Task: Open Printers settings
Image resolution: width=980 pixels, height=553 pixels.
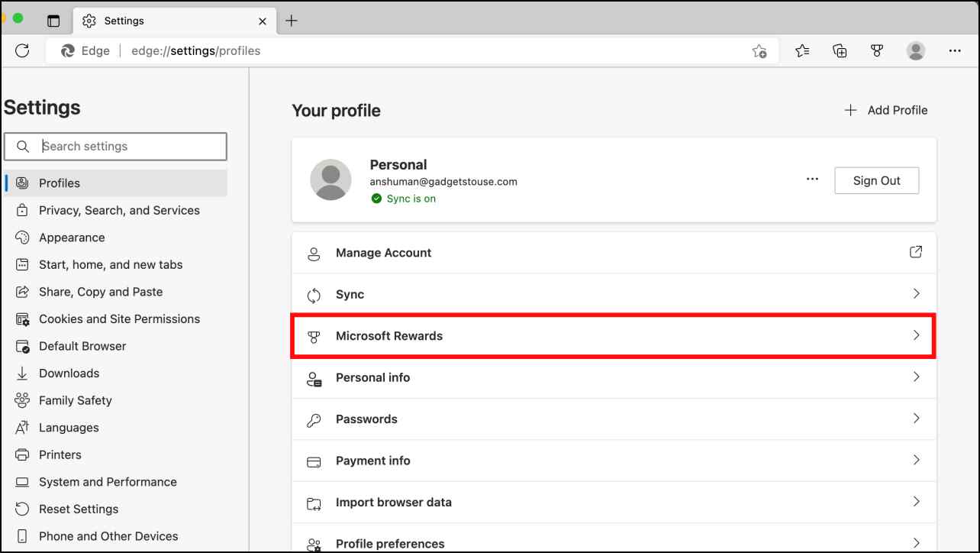Action: (x=115, y=454)
